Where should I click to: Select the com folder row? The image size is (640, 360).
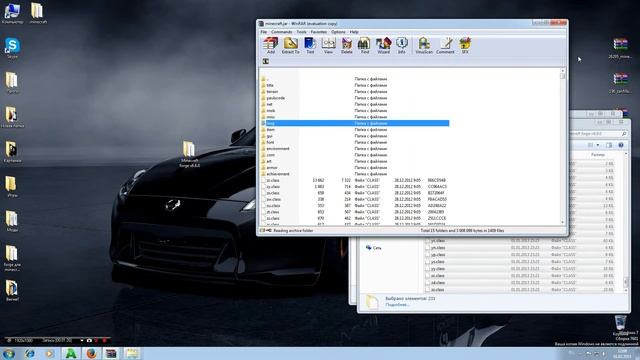355,155
